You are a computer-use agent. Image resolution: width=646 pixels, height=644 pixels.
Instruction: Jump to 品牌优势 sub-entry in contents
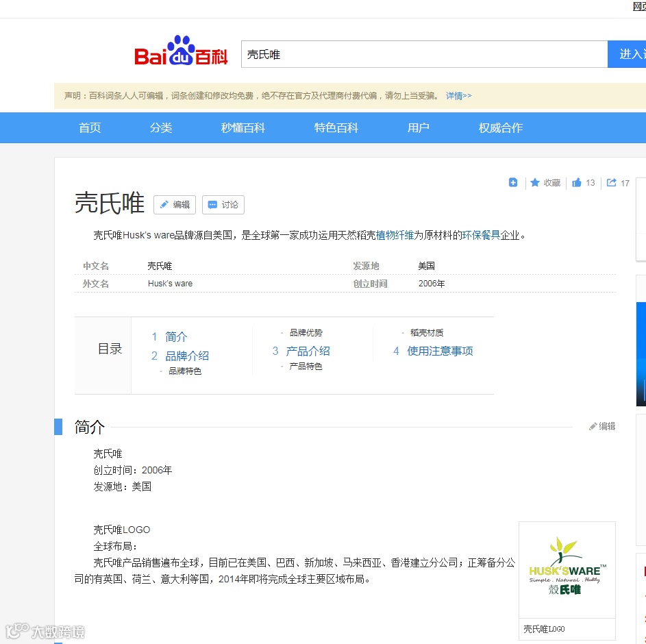point(306,333)
